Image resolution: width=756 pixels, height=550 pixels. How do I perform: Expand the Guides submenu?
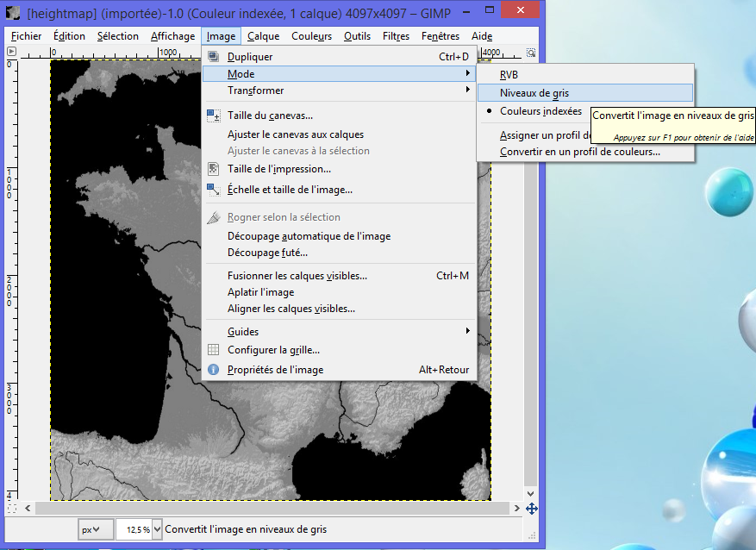pos(242,332)
